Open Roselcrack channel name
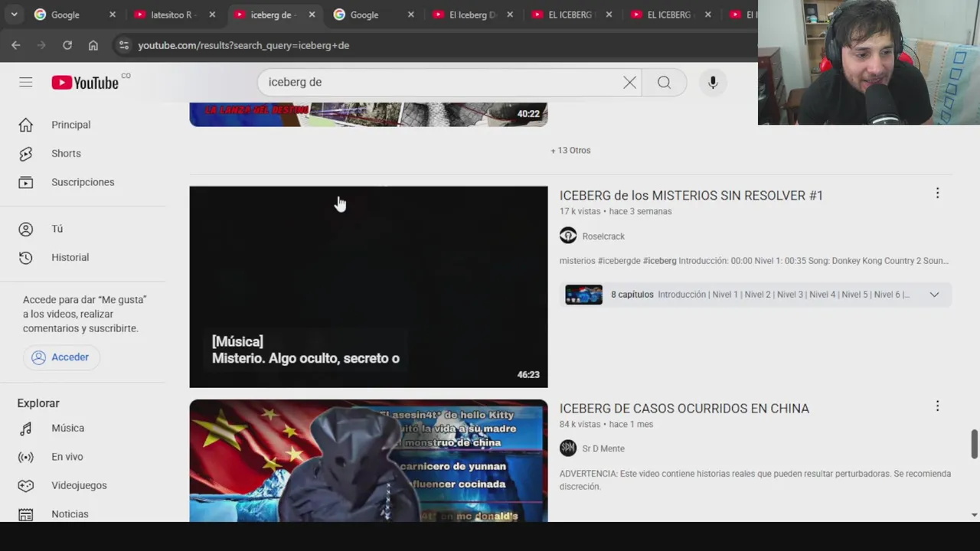This screenshot has height=551, width=980. pos(603,236)
